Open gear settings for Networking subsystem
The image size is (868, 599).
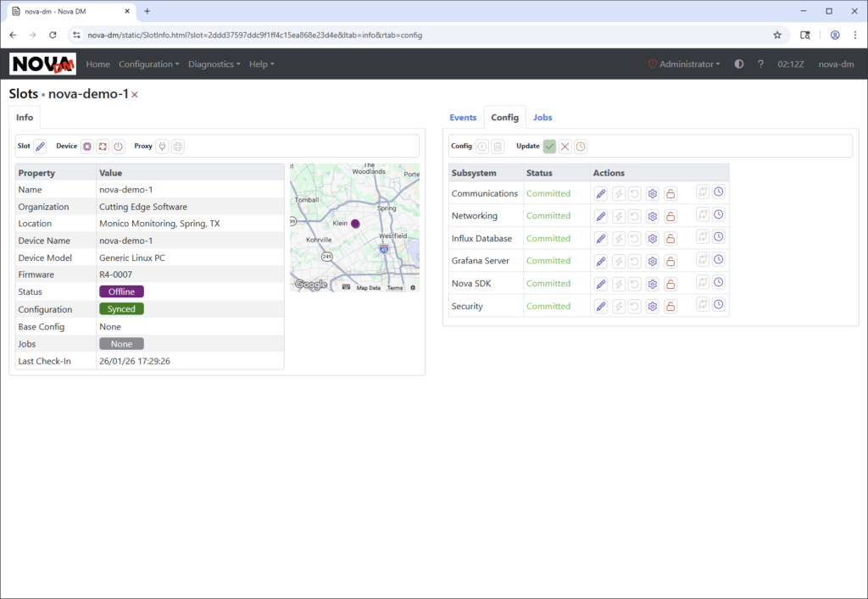[x=653, y=216]
